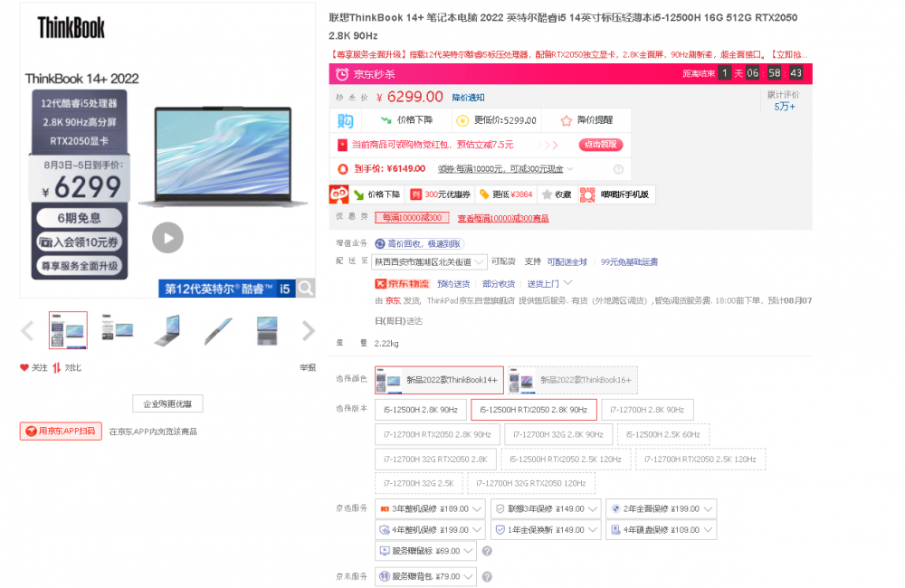Select the second product thumbnail
This screenshot has width=905, height=588.
point(117,330)
